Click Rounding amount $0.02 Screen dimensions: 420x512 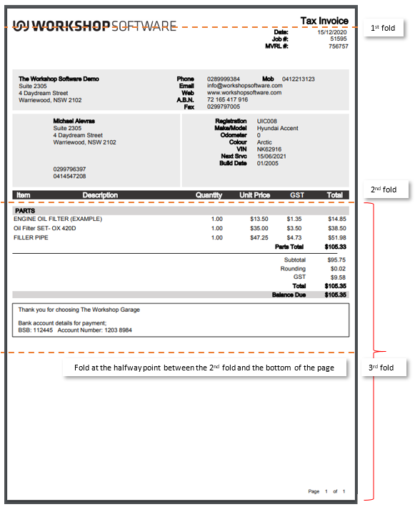[x=338, y=269]
